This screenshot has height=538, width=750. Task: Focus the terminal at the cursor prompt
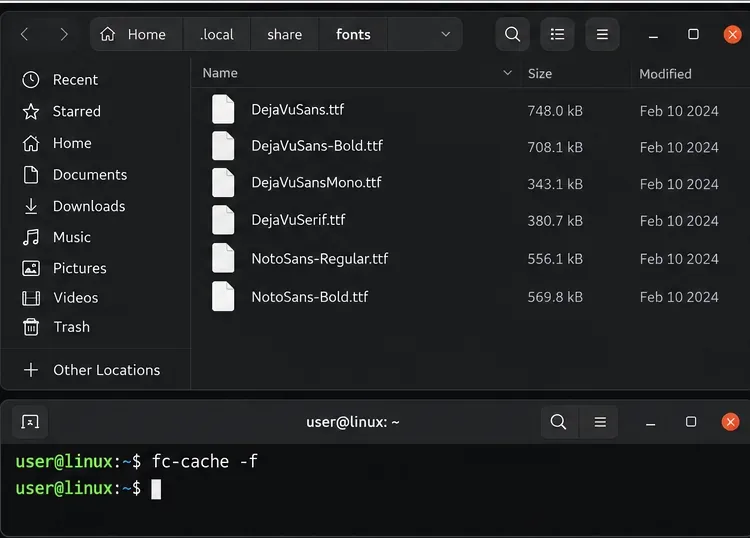point(156,489)
